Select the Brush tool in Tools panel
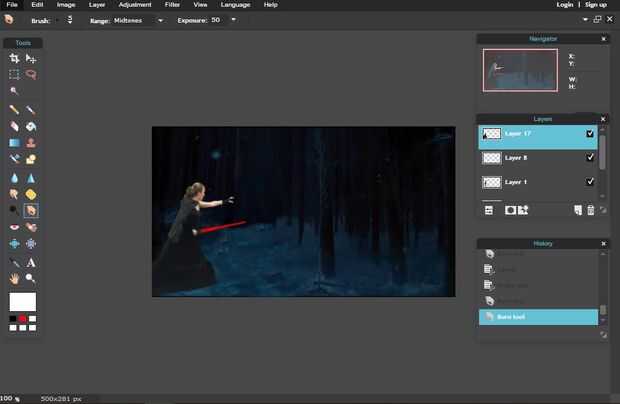620x404 pixels. tap(31, 109)
